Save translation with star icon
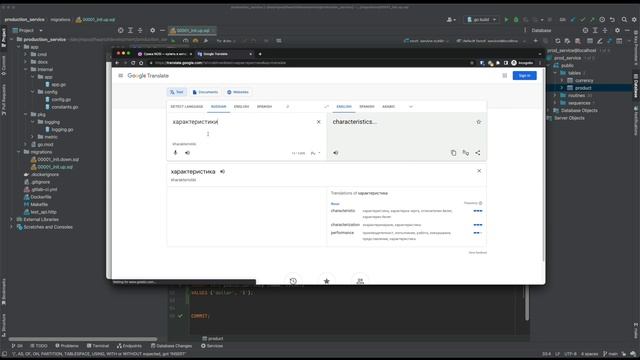Viewport: 640px width, 360px height. [x=479, y=122]
